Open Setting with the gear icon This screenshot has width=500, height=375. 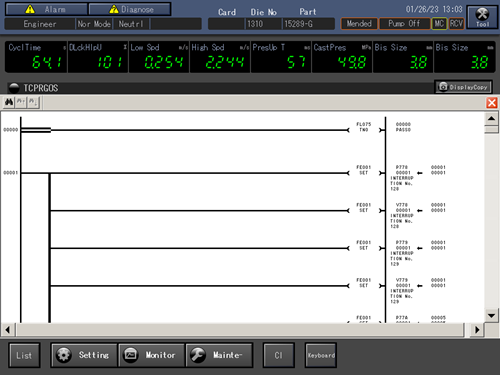point(84,355)
